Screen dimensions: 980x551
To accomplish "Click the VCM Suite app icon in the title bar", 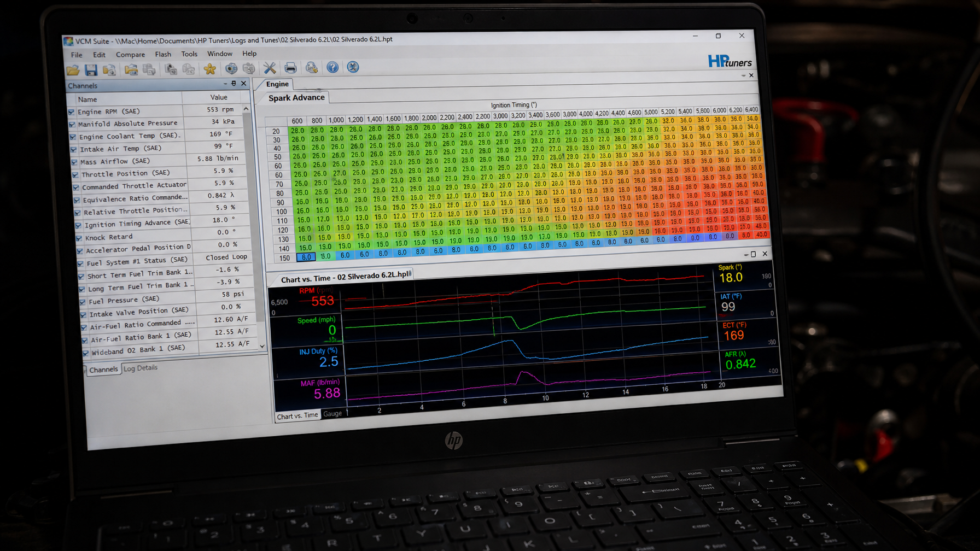I will [68, 41].
